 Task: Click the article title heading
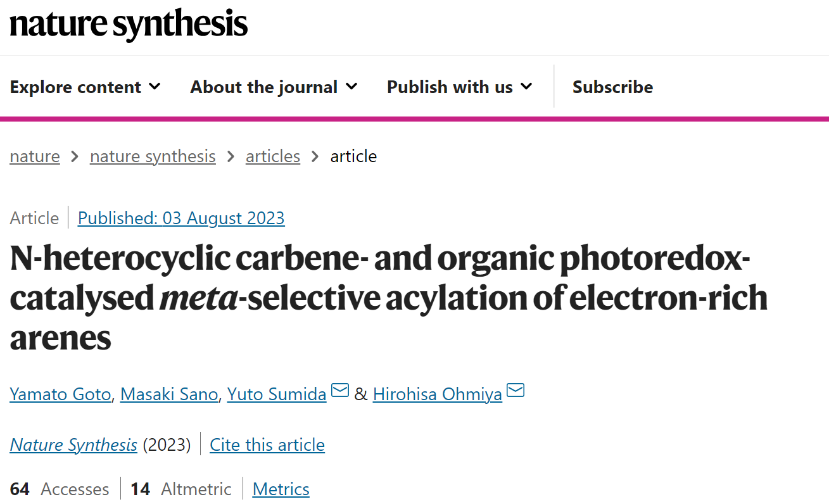coord(389,298)
